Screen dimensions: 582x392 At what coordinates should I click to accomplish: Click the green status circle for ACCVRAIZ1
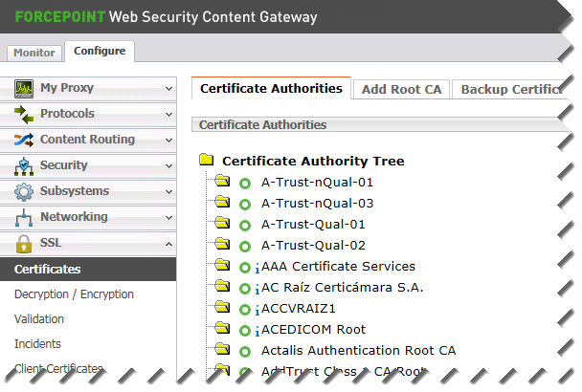pos(245,310)
